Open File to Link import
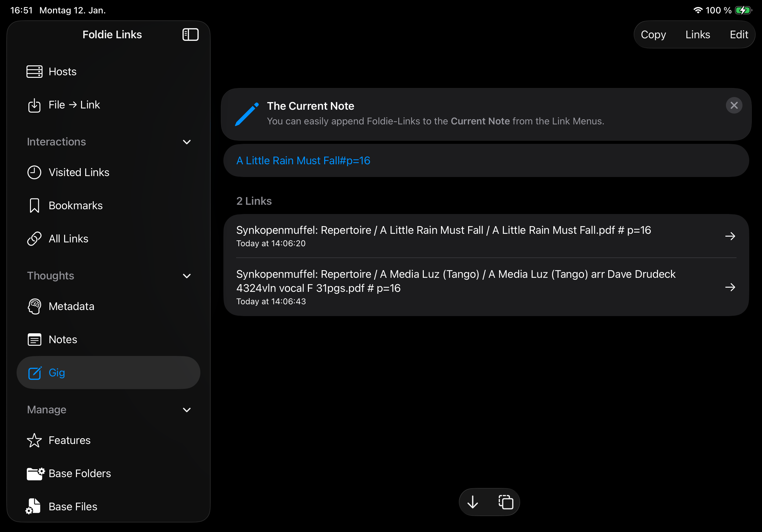Viewport: 762px width, 532px height. (x=74, y=105)
